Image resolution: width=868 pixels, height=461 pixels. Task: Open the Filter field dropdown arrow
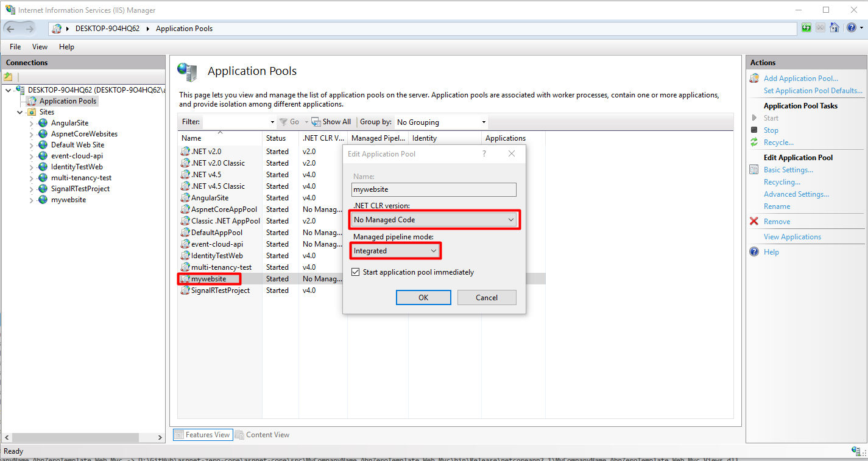coord(272,122)
